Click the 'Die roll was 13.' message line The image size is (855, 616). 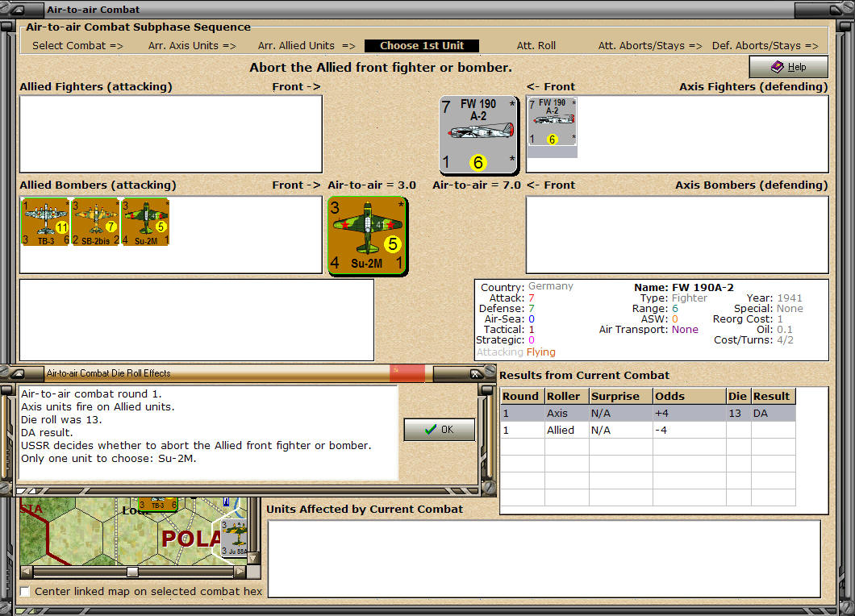pyautogui.click(x=61, y=420)
